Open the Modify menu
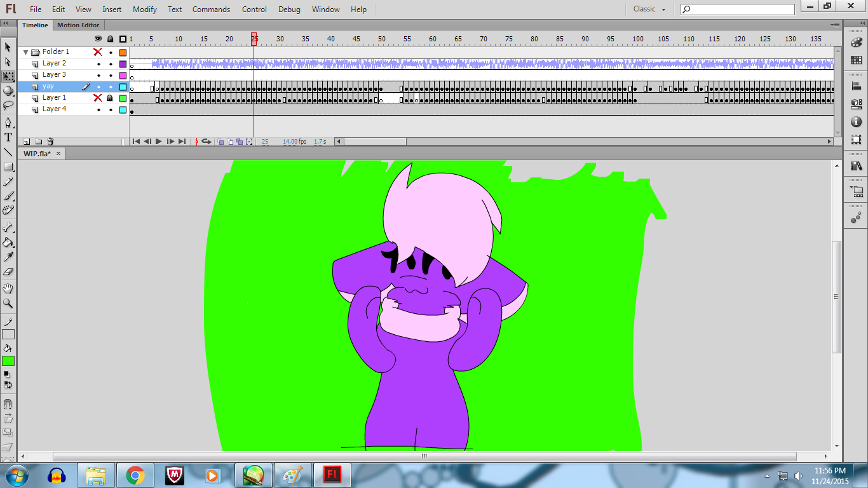The image size is (868, 488). pos(145,10)
